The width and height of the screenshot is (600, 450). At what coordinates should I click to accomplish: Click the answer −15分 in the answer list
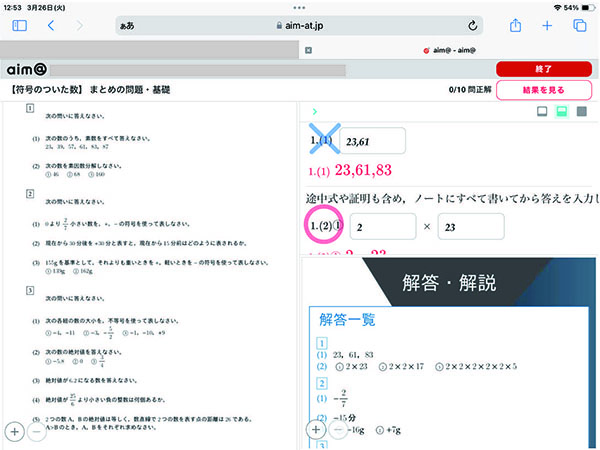(345, 418)
